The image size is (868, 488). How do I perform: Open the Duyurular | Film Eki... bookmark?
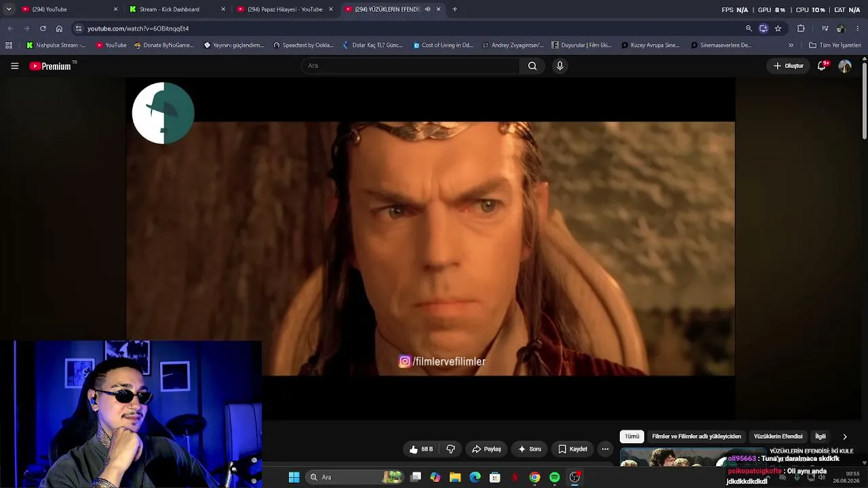coord(582,45)
